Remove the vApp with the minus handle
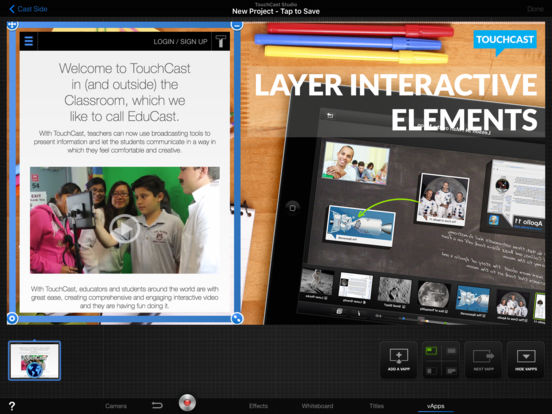 point(237,25)
